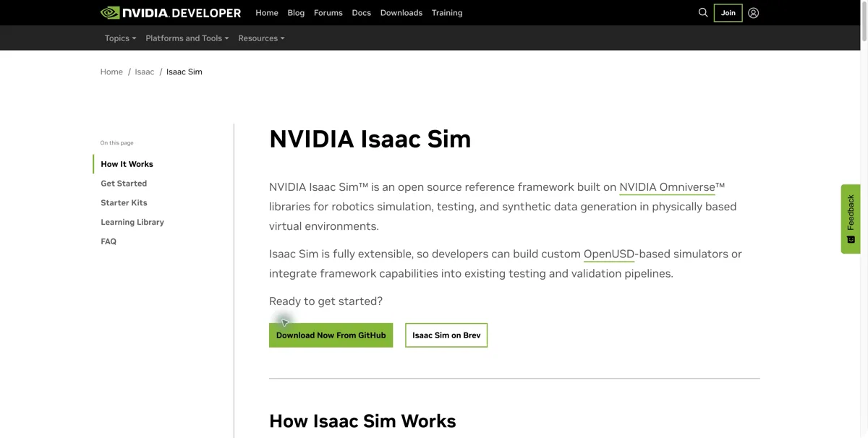The width and height of the screenshot is (868, 438).
Task: Click Isaac Sim on Brev button
Action: coord(446,335)
